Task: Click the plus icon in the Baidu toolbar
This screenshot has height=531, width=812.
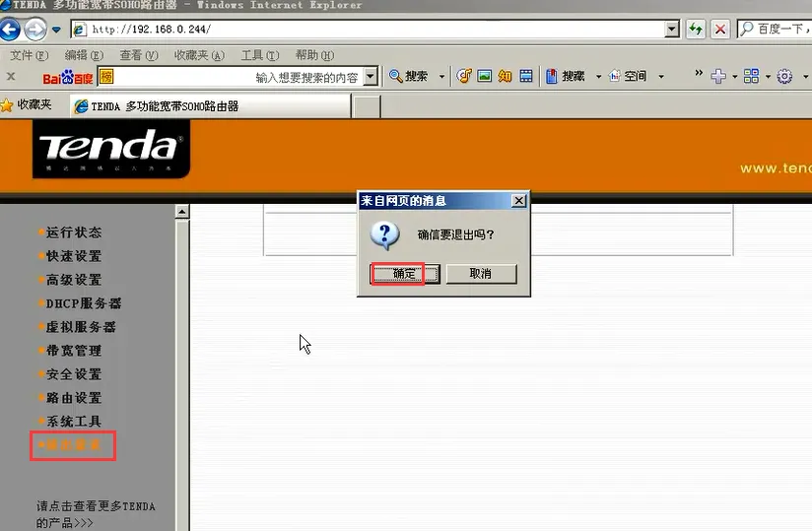Action: (718, 77)
